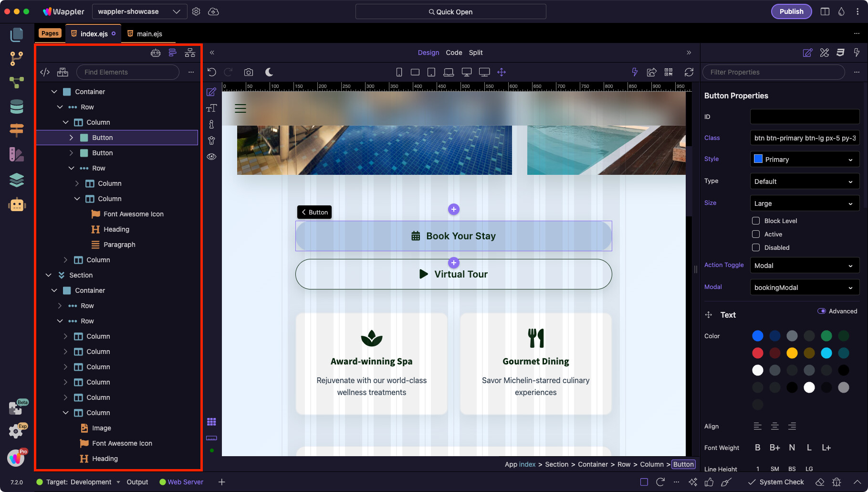Image resolution: width=868 pixels, height=492 pixels.
Task: Click the Web Server link
Action: (x=185, y=482)
